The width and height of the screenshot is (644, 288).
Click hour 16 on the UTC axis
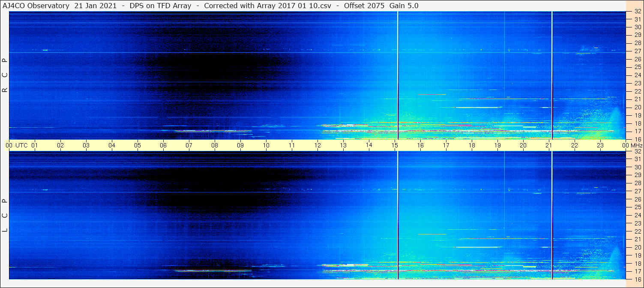[420, 146]
